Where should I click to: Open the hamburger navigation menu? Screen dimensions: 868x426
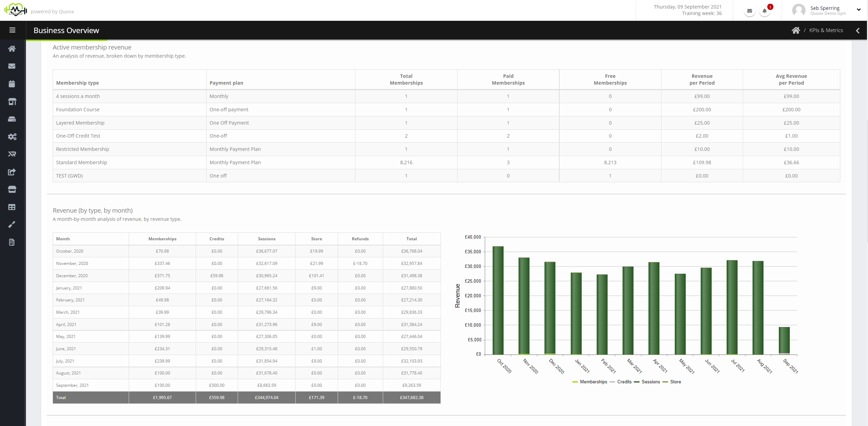click(x=12, y=30)
